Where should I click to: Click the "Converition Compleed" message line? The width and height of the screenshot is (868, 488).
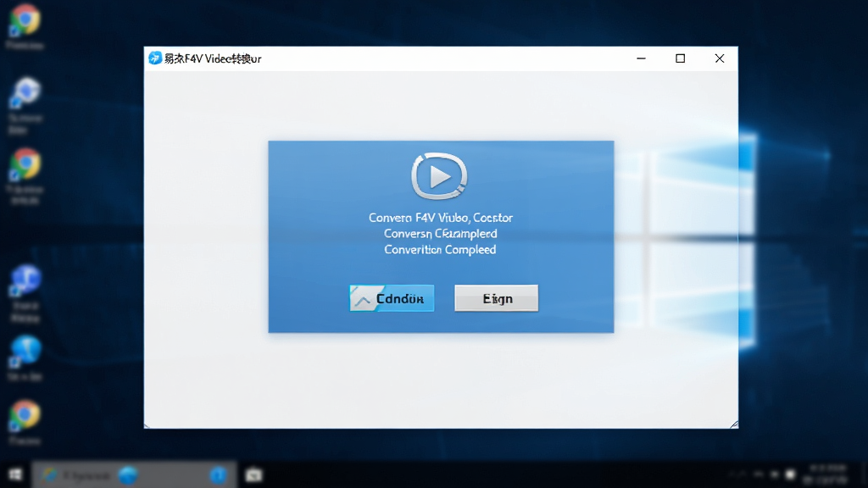[x=440, y=250]
